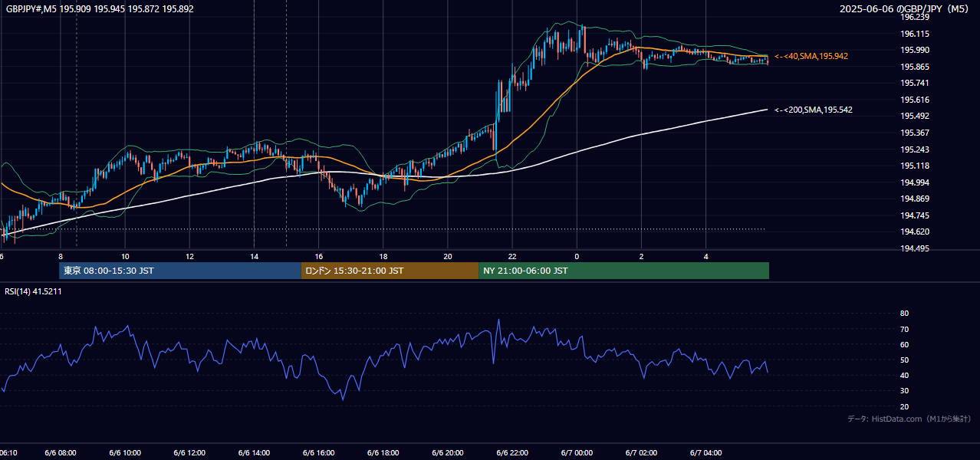The image size is (980, 460).
Task: Click the RSI scale level 50
Action: (904, 360)
